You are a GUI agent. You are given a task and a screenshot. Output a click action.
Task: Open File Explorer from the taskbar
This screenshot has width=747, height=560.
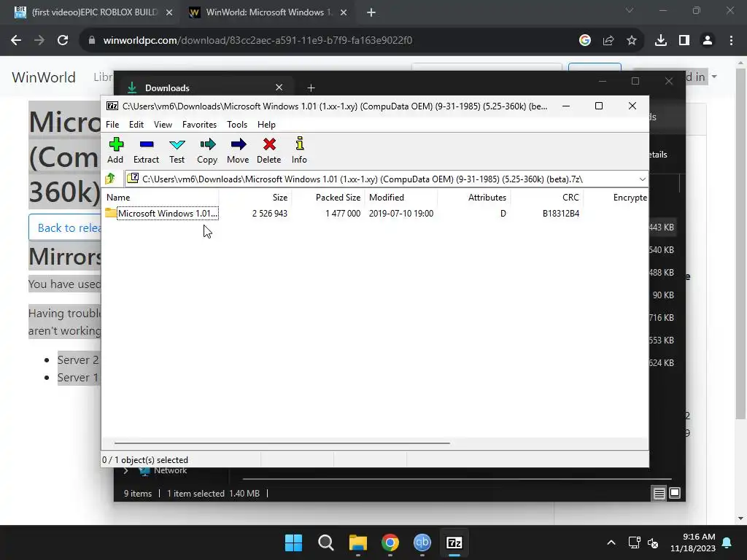[357, 542]
